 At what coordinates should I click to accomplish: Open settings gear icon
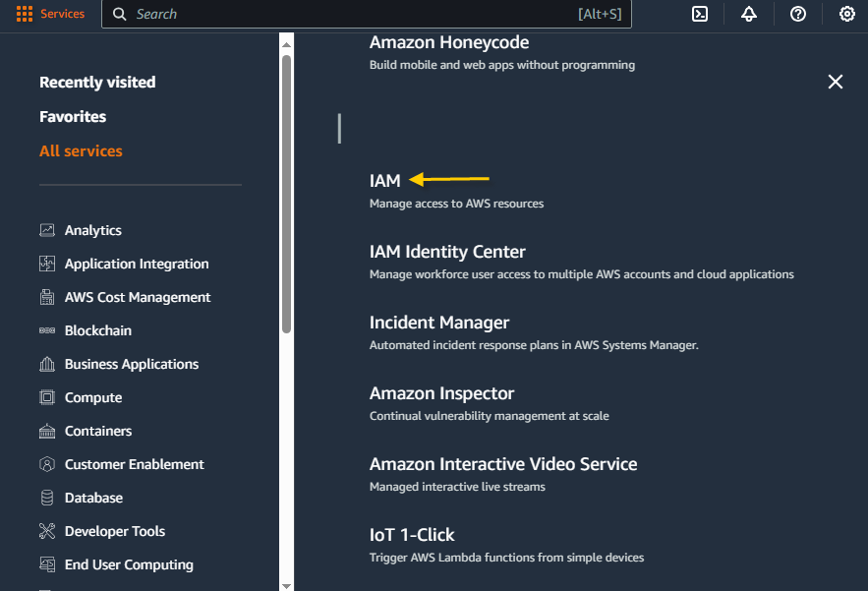pyautogui.click(x=847, y=14)
